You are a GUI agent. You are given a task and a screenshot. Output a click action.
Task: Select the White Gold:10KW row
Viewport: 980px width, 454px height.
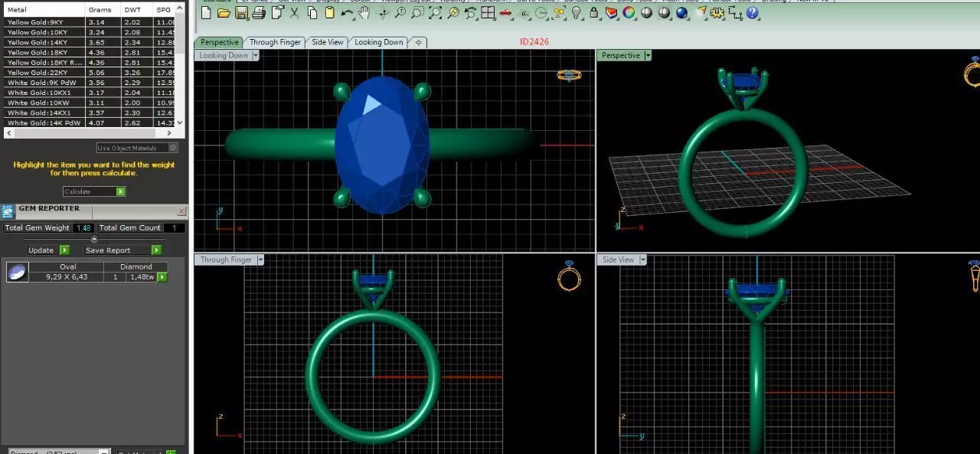tap(91, 102)
